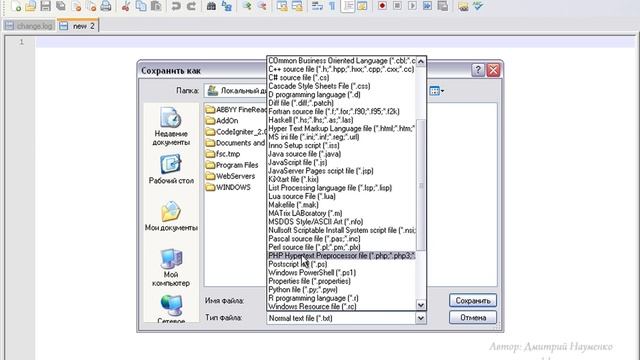Click file type list scroll down arrow
The image size is (640, 360).
(421, 304)
